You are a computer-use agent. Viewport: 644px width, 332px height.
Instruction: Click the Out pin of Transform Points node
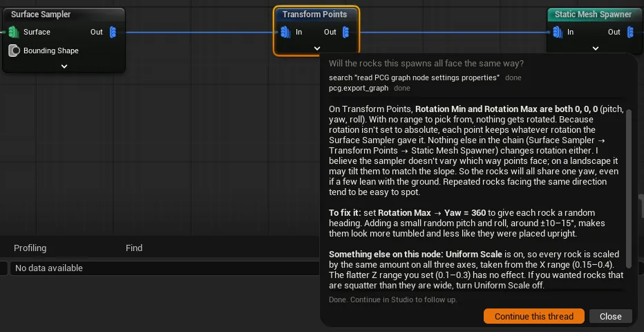pos(346,32)
